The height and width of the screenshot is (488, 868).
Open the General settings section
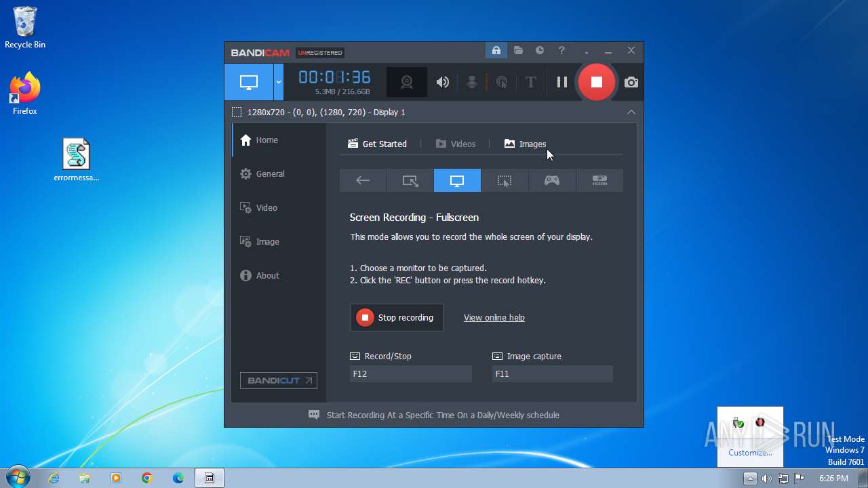click(x=279, y=174)
